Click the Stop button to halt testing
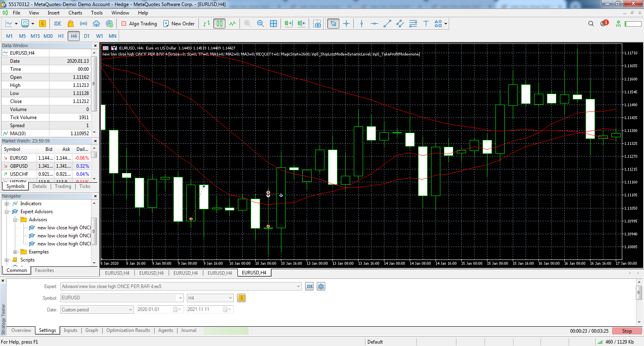The height and width of the screenshot is (346, 644). pos(627,331)
